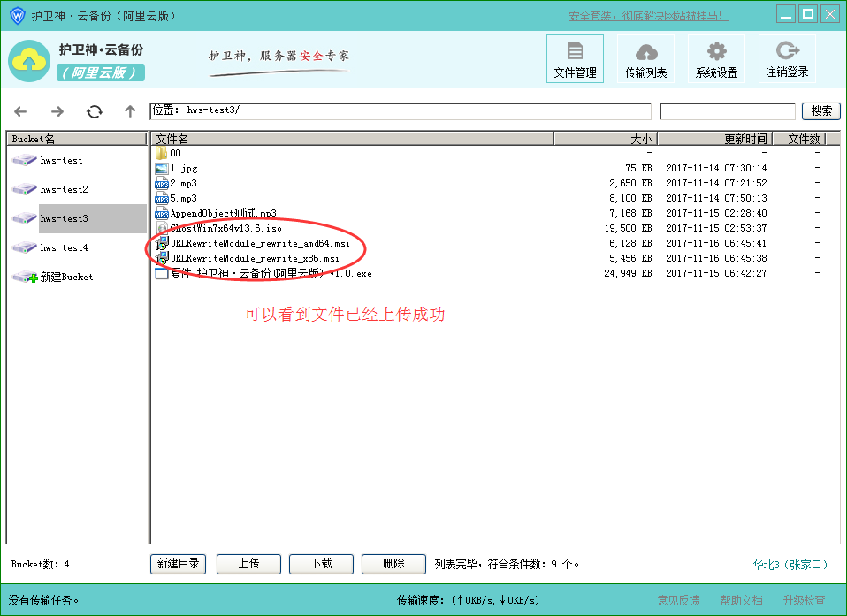The image size is (847, 616).
Task: Select file 2.mp3
Action: pyautogui.click(x=184, y=184)
